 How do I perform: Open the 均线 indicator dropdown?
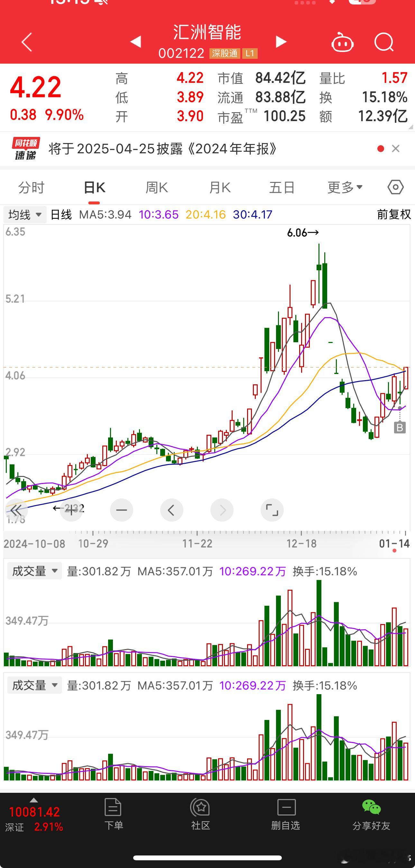[x=25, y=215]
